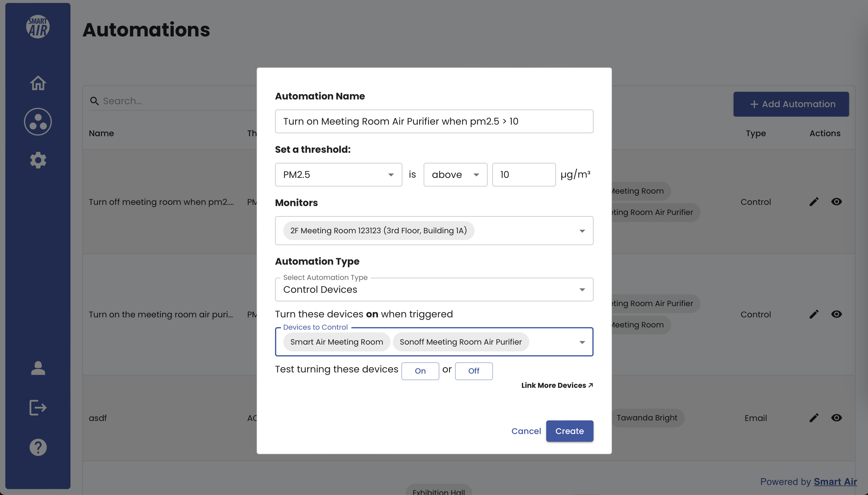Click the Smart Air users/groups icon
The image size is (868, 495).
coord(38,121)
